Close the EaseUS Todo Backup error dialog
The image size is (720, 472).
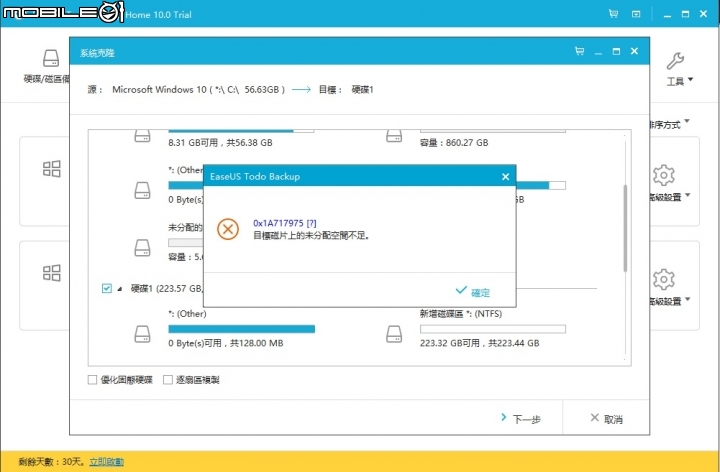pyautogui.click(x=505, y=177)
